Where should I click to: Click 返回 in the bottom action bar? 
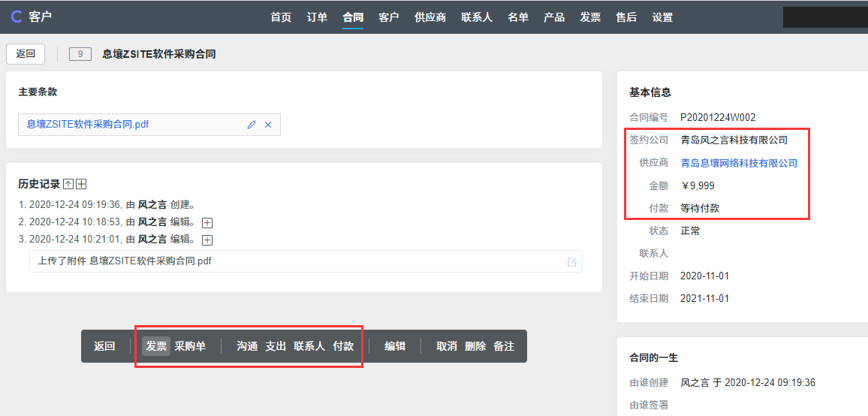tap(104, 346)
